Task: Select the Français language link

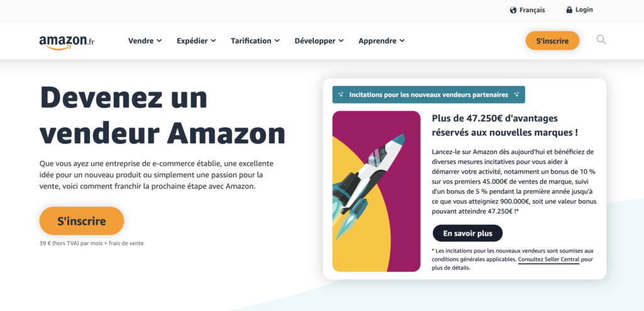Action: [532, 10]
